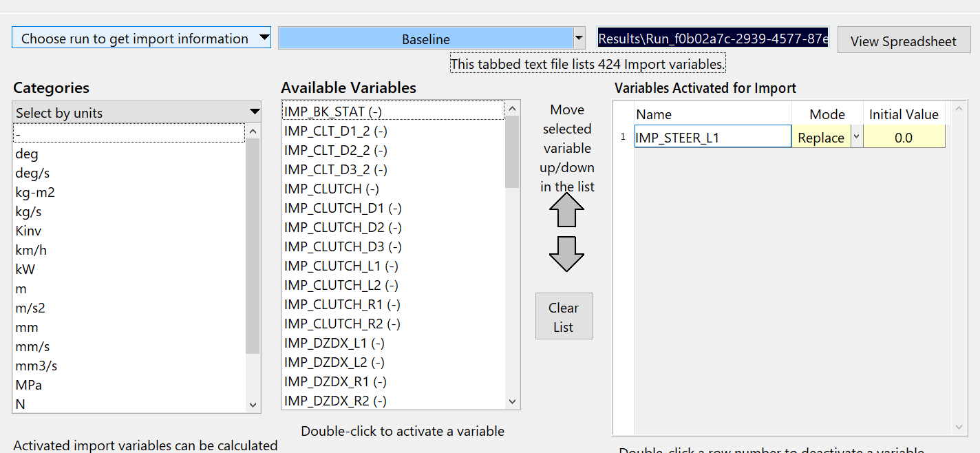Select IMP_CLUTCH_D1 (-) variable

point(393,208)
